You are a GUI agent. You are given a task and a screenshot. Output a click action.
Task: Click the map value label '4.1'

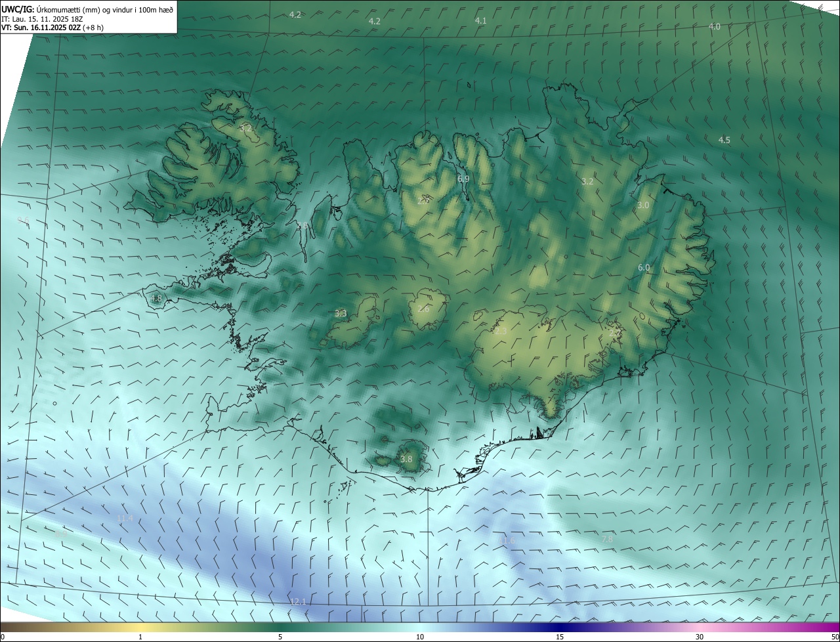(481, 21)
